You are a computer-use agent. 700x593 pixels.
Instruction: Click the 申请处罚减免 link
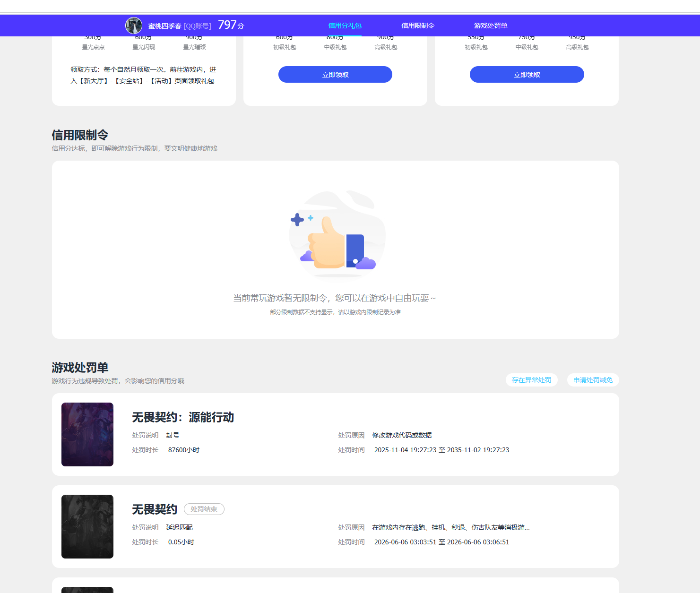coord(593,380)
